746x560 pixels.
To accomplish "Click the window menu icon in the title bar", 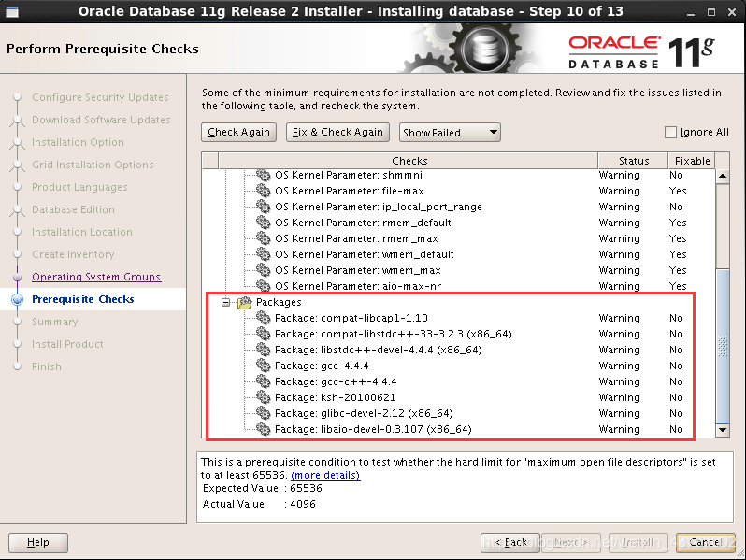I will coord(12,11).
